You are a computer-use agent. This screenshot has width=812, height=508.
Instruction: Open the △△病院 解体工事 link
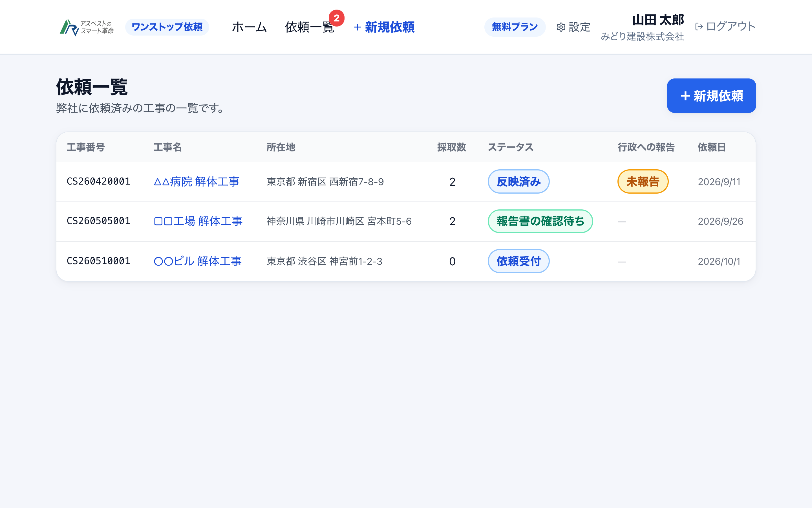coord(197,182)
